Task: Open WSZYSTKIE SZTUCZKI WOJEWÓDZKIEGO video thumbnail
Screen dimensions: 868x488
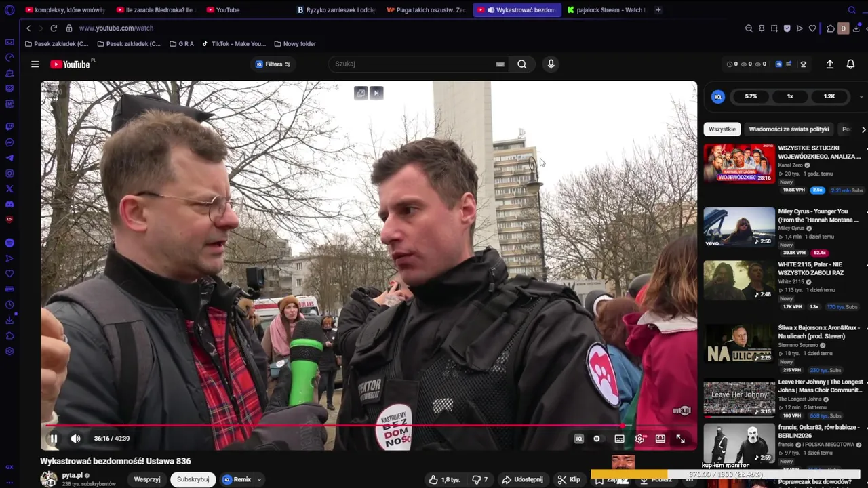Action: click(739, 163)
